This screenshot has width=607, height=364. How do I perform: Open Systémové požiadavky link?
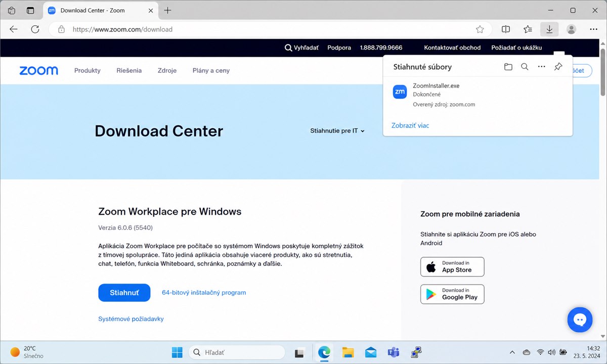click(x=131, y=319)
